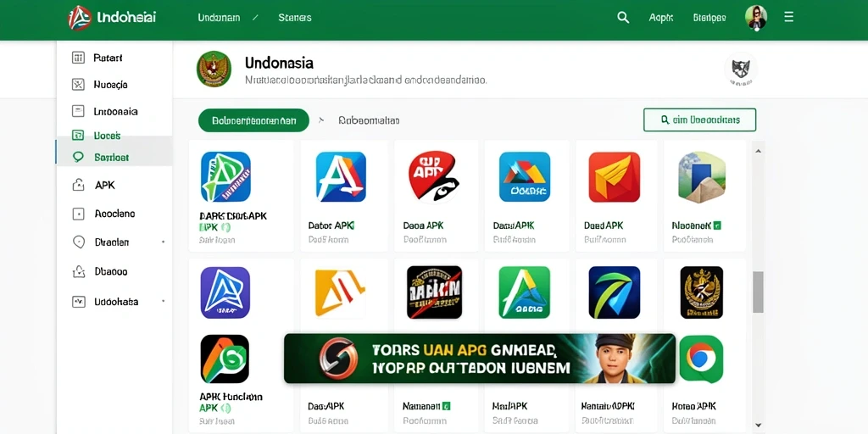
Task: Click the Uocais sidebar icon
Action: [78, 136]
